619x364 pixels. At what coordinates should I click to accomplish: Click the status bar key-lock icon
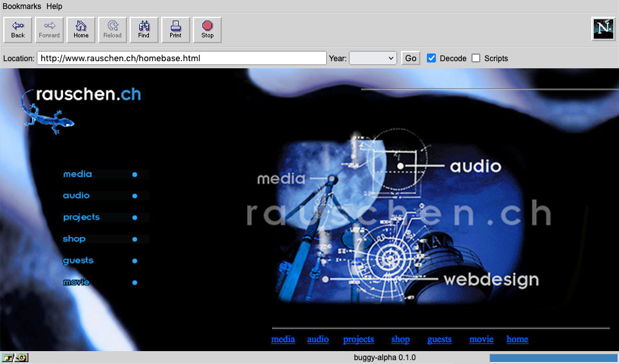[x=15, y=358]
